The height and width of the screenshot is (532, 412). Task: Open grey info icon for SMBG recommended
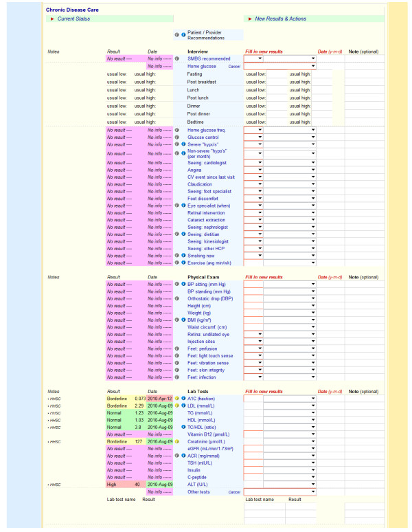(176, 58)
